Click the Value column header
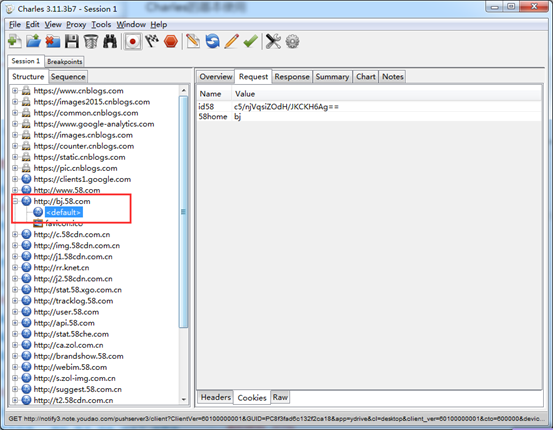The image size is (553, 430). click(387, 94)
